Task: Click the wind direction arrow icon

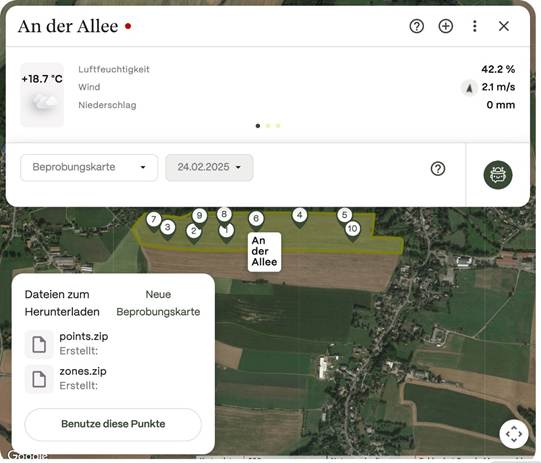Action: click(469, 88)
